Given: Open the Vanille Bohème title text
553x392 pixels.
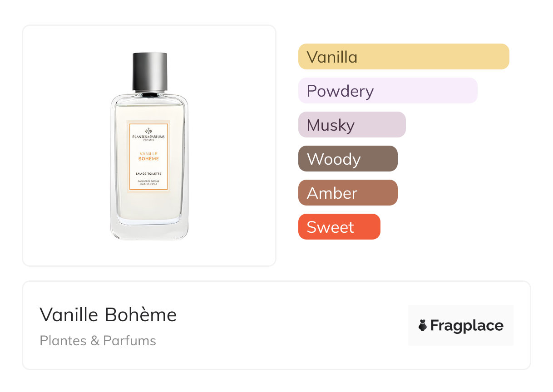Looking at the screenshot, I should tap(108, 314).
